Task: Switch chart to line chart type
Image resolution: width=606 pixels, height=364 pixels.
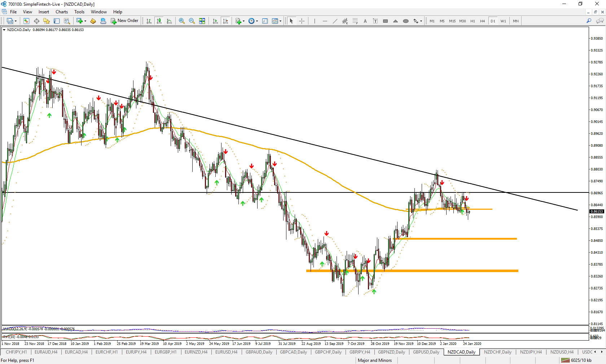Action: (169, 21)
